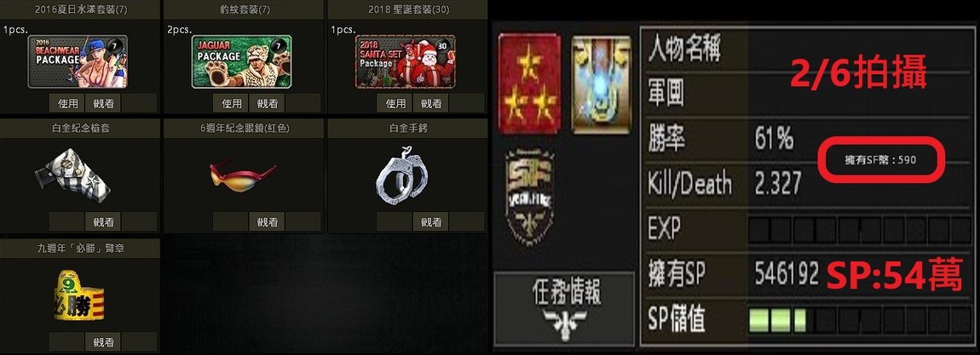Viewport: 980px width, 355px height.
Task: Select the 9th anniversary 必勝 armband
Action: pos(78,295)
